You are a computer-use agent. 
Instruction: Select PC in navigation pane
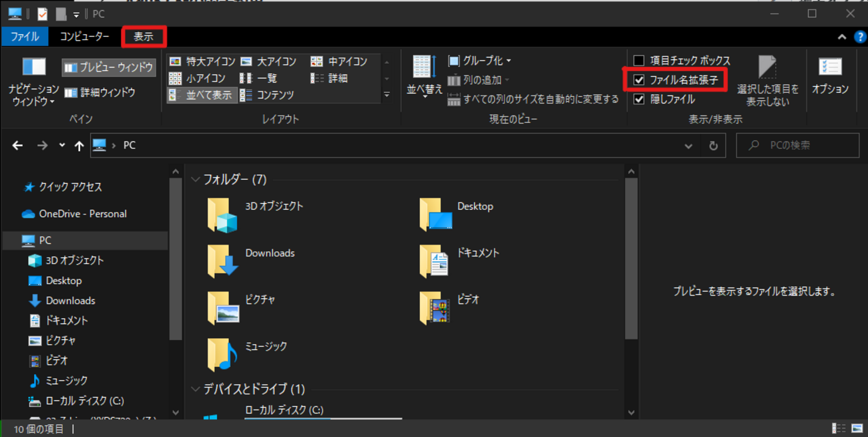pyautogui.click(x=85, y=241)
